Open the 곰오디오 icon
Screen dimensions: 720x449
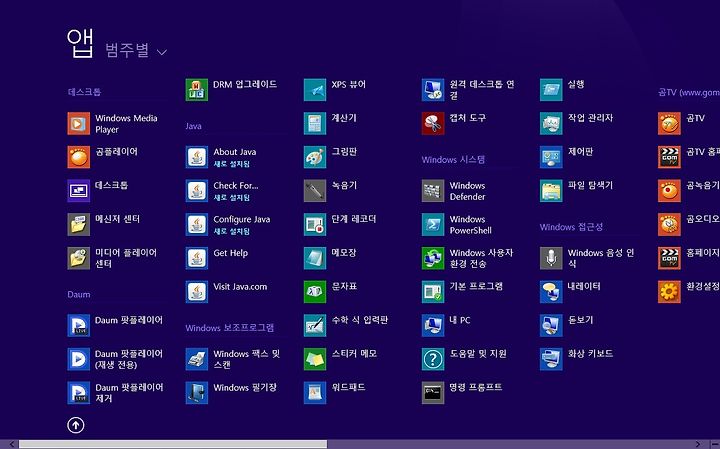tap(669, 224)
